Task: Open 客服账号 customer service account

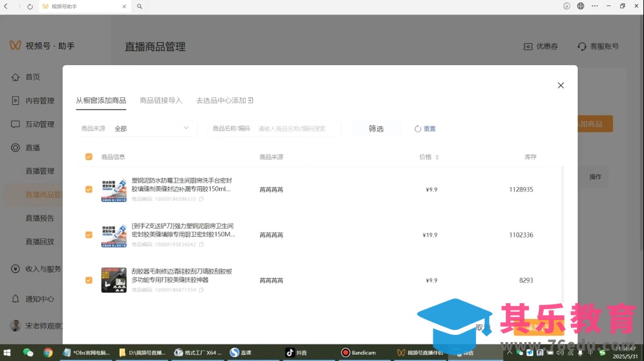Action: click(598, 47)
